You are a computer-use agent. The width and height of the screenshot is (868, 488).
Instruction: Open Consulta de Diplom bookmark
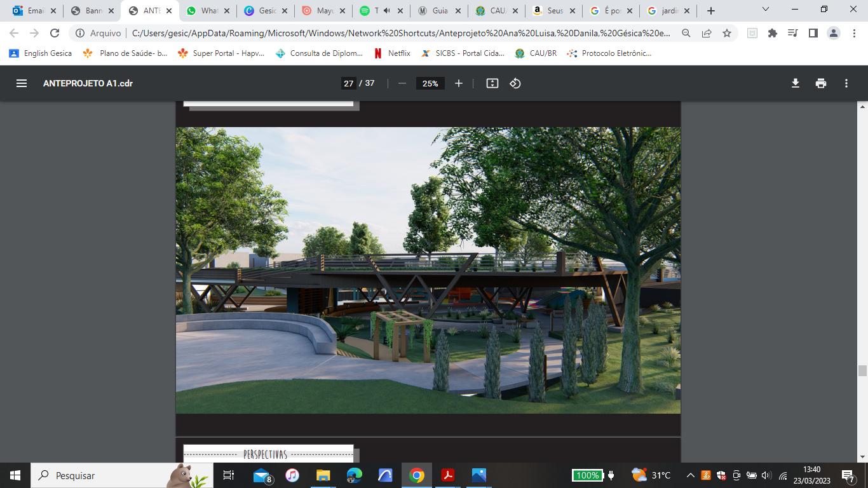click(x=319, y=53)
